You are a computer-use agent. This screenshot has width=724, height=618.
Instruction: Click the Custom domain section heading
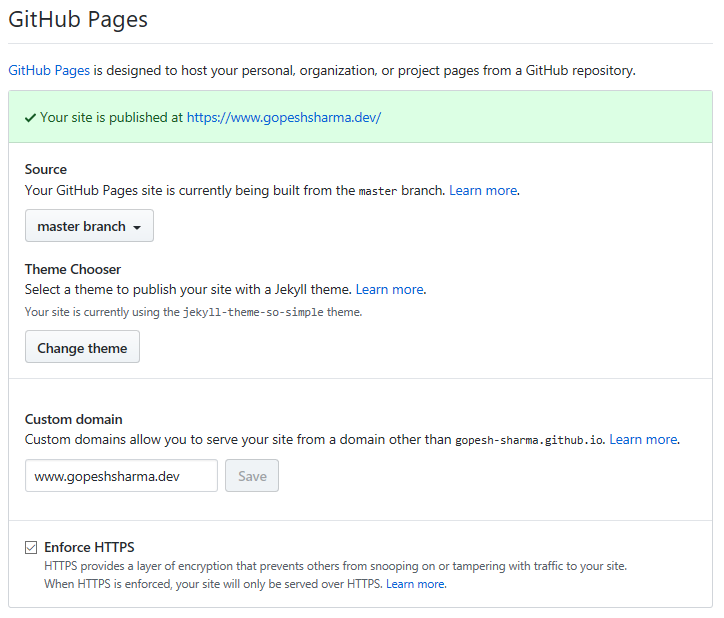pos(74,419)
